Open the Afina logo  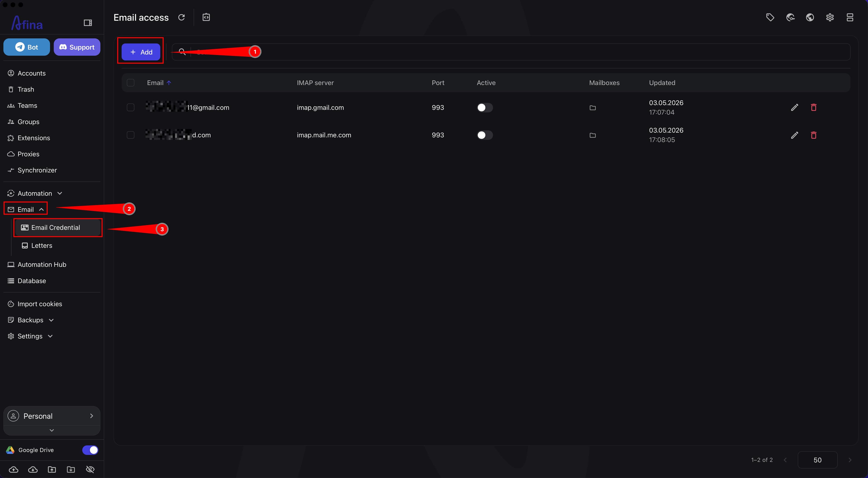[x=27, y=23]
